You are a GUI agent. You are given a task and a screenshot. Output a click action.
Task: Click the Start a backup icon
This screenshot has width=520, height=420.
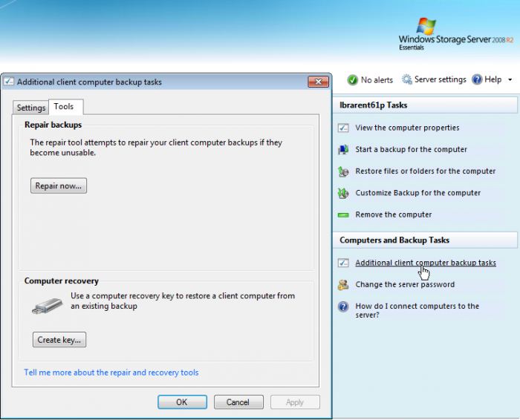(x=343, y=150)
